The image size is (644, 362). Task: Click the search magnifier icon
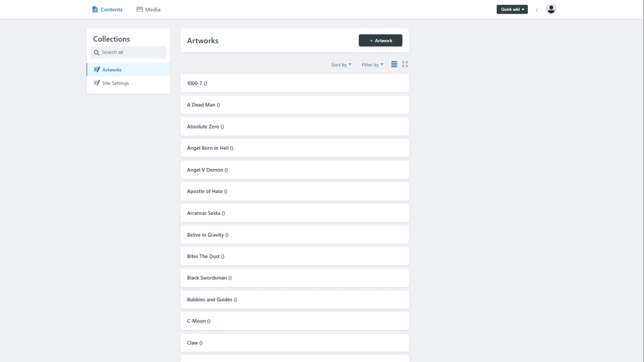point(97,53)
